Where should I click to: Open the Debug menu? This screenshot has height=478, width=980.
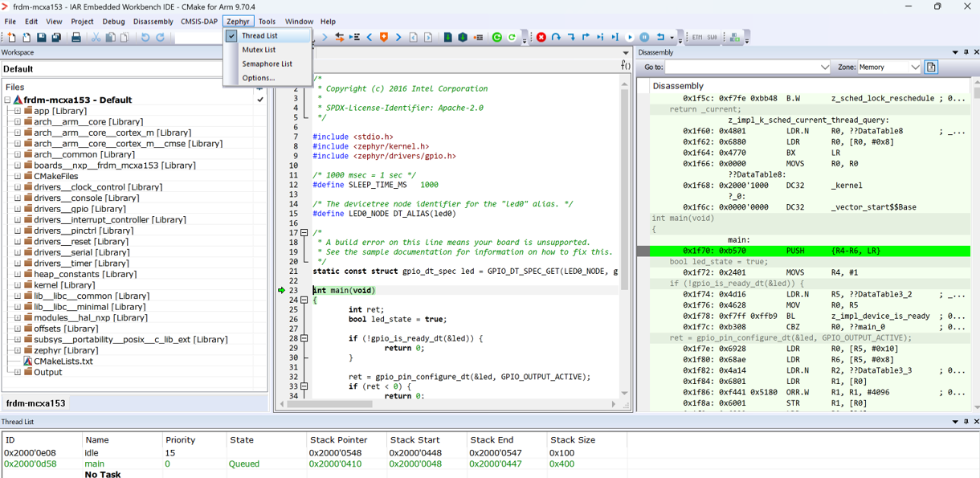point(113,22)
